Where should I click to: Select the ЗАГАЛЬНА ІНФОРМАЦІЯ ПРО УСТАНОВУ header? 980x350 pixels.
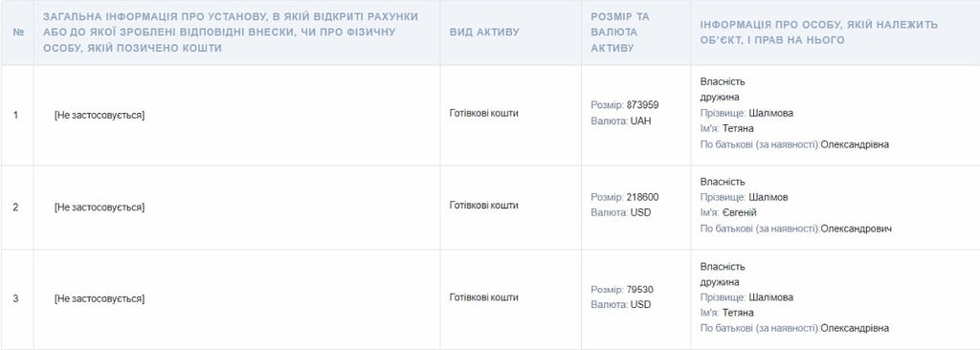231,32
